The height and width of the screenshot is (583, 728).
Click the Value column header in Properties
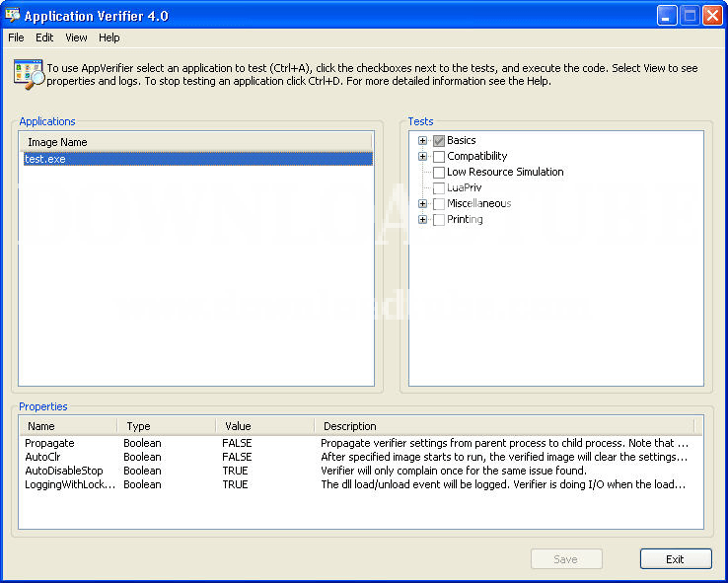click(x=265, y=425)
